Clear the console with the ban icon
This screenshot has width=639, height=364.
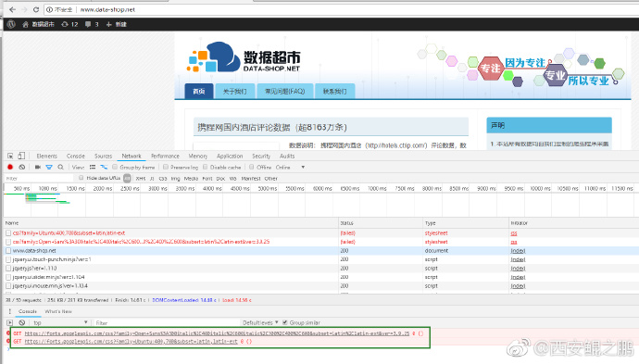[x=22, y=322]
